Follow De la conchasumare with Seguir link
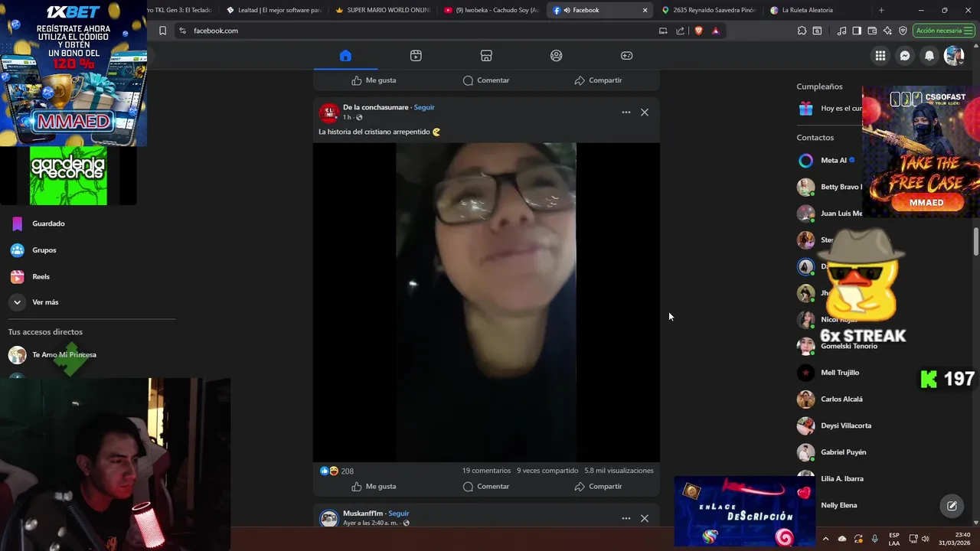This screenshot has width=980, height=551. click(x=424, y=107)
